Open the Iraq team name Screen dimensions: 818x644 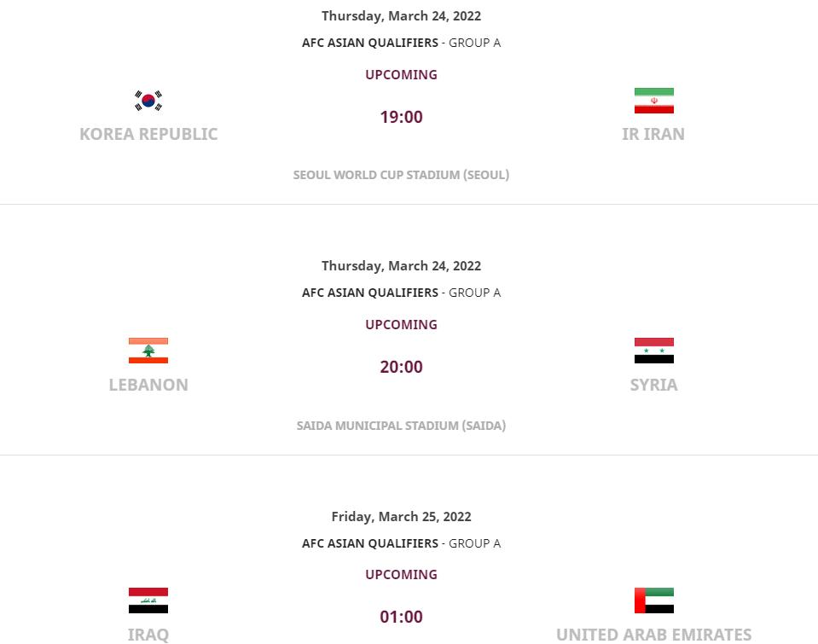pyautogui.click(x=148, y=635)
